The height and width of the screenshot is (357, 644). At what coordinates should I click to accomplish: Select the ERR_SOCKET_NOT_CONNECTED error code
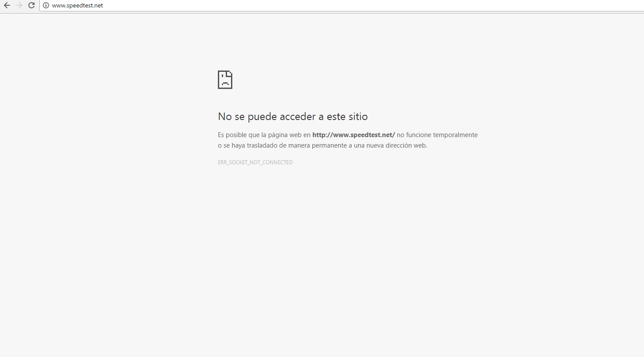tap(255, 163)
